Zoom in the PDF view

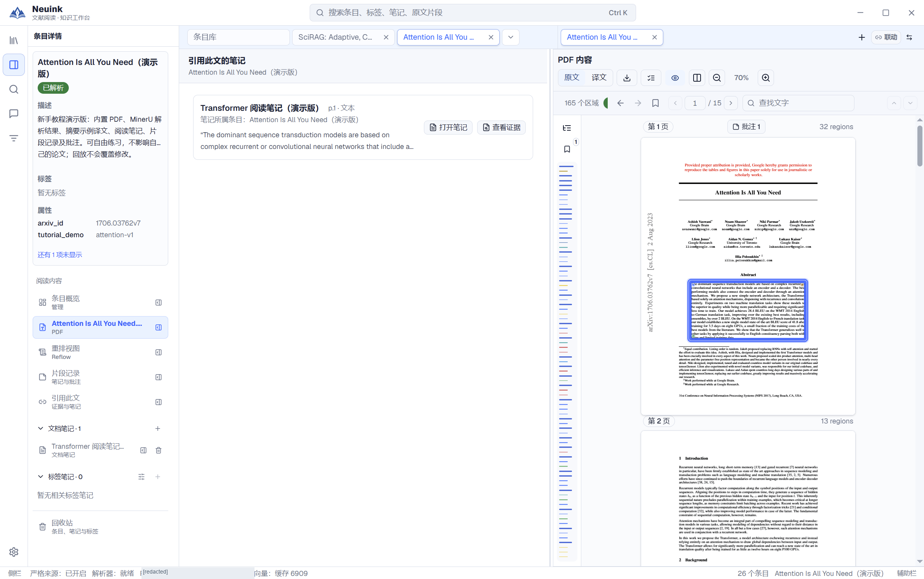coord(765,78)
